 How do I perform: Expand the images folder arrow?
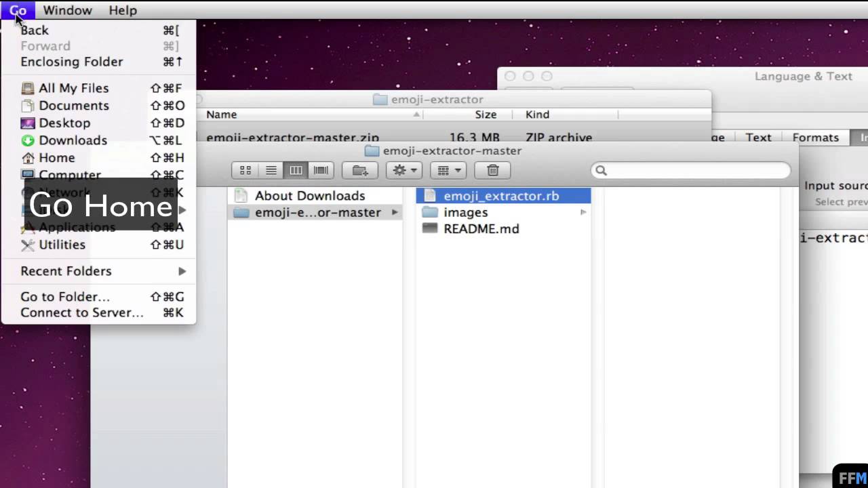583,212
